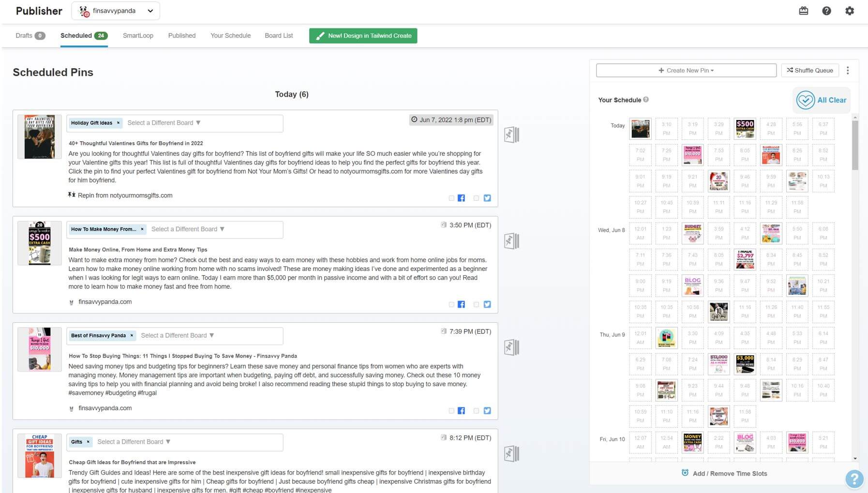Open finsavvypanda account dropdown
868x493 pixels.
pyautogui.click(x=116, y=11)
